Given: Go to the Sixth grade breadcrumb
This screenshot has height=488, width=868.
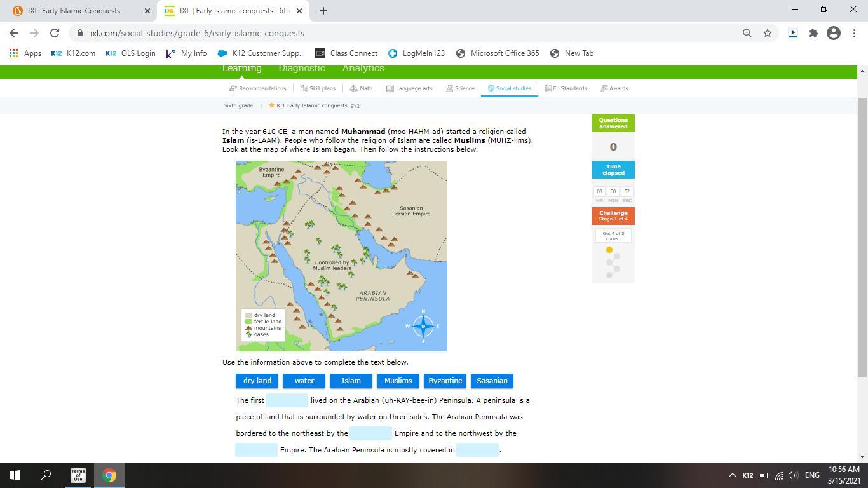Looking at the screenshot, I should point(238,105).
